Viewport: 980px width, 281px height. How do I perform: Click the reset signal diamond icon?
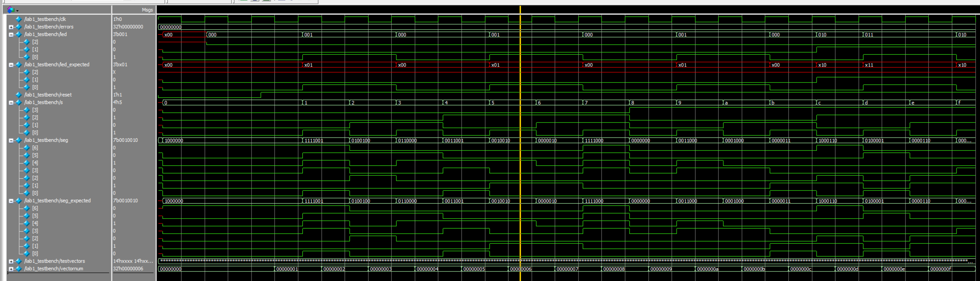click(x=18, y=95)
